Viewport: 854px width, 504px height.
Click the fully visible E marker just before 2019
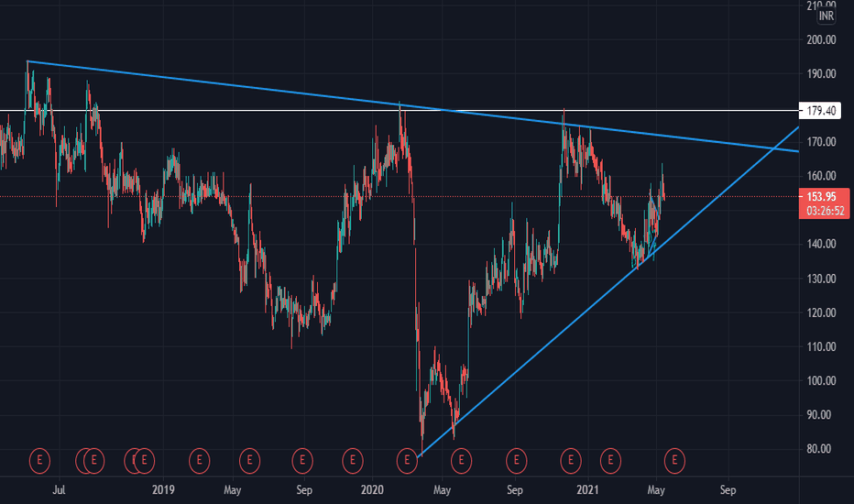coord(145,461)
